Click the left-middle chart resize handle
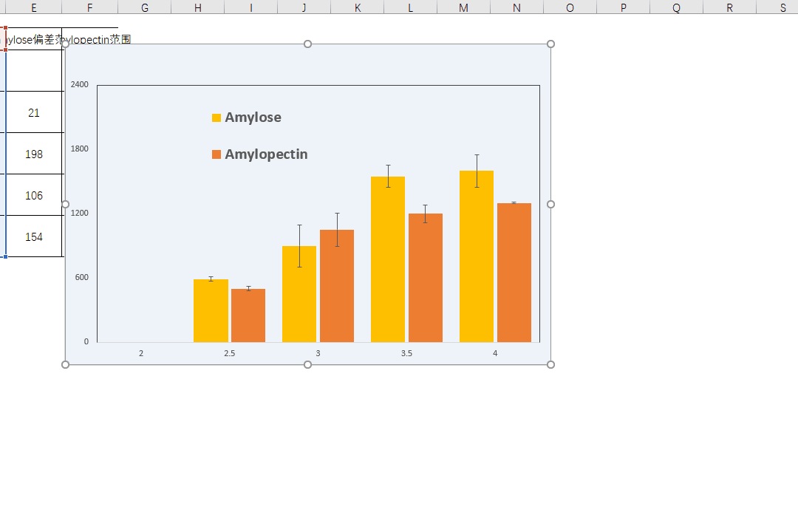 [x=65, y=204]
